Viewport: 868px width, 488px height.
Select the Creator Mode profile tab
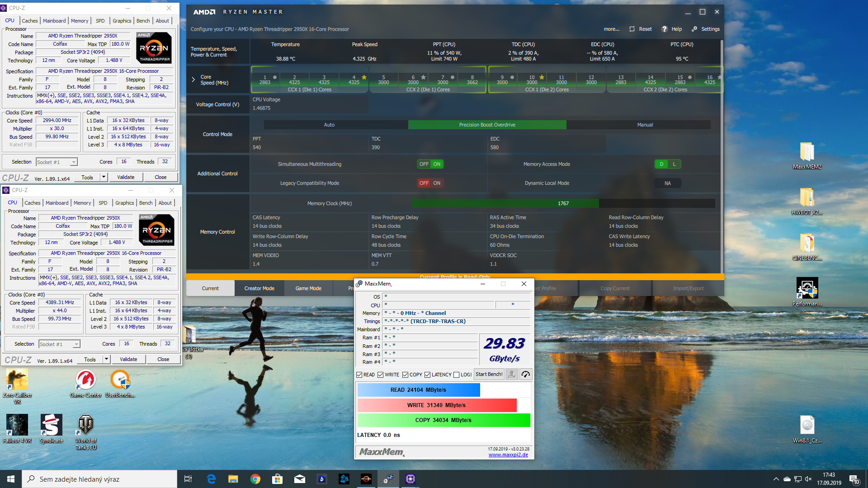[x=259, y=288]
